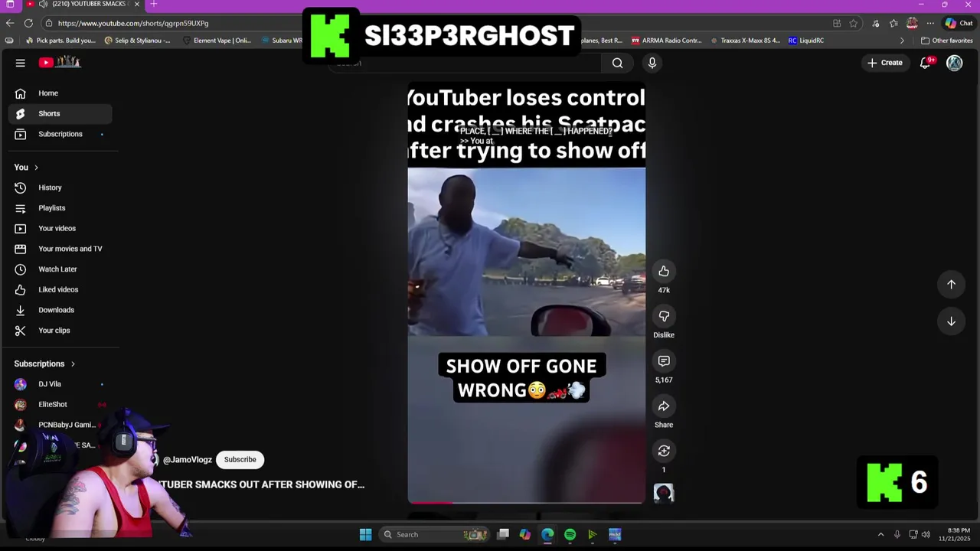This screenshot has height=551, width=980.
Task: Open the Other favorites folder
Action: 946,41
